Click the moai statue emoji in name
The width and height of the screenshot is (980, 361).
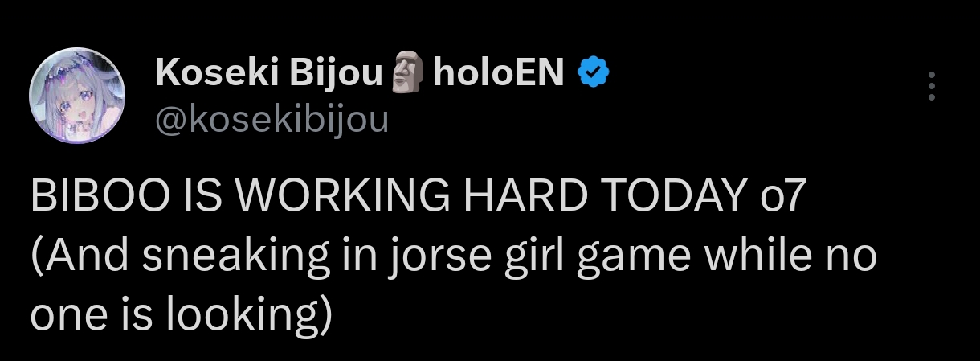pyautogui.click(x=407, y=75)
